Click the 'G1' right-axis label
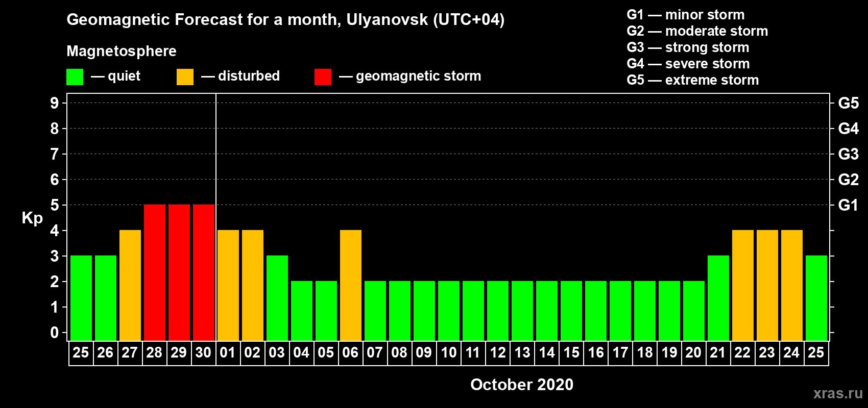The image size is (868, 408). click(849, 205)
